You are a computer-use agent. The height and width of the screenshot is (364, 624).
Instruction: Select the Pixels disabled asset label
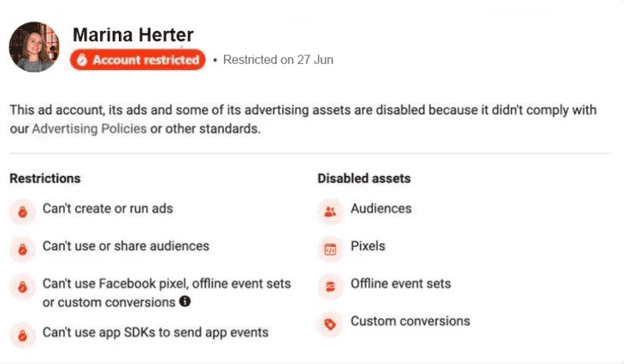(x=368, y=246)
